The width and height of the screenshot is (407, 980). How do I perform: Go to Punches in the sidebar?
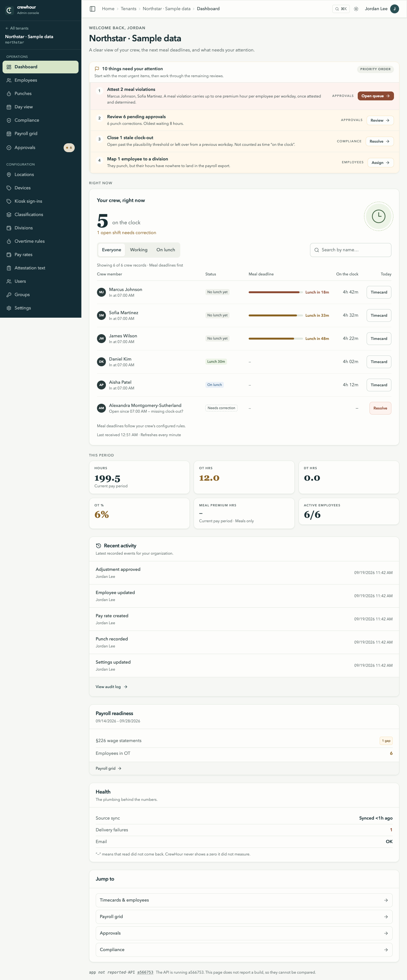pyautogui.click(x=40, y=94)
